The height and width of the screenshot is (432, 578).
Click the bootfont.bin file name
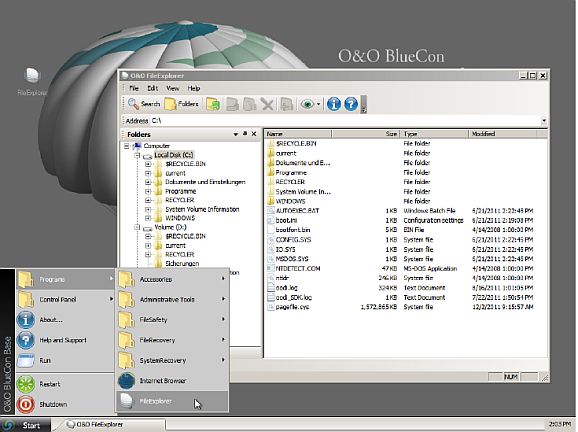coord(293,230)
